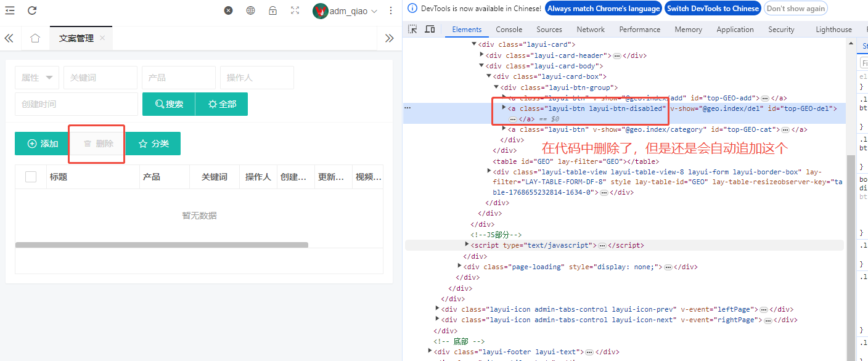Close the 文案管理 tab
This screenshot has width=868, height=361.
point(102,38)
